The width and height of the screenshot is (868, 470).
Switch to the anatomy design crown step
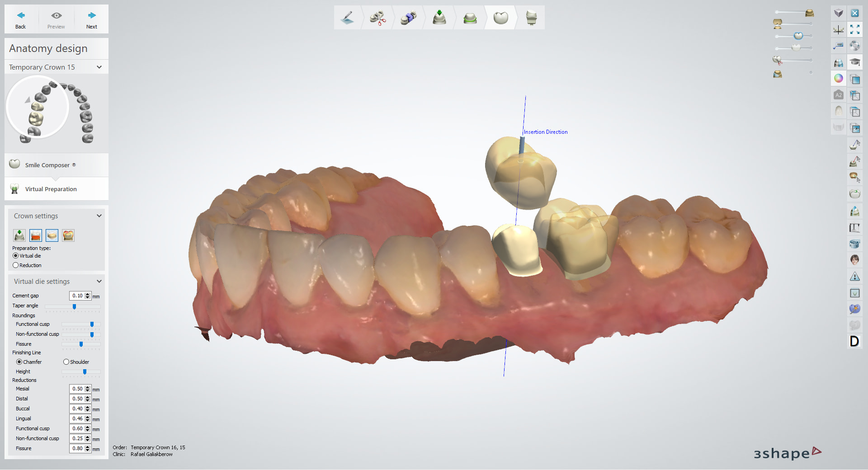pyautogui.click(x=500, y=17)
